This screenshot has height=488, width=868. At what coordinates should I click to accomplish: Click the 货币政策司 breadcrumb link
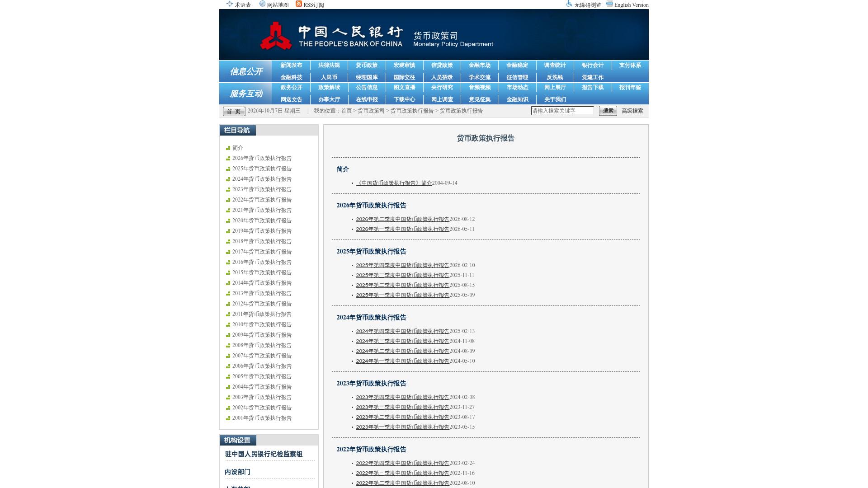click(x=371, y=111)
